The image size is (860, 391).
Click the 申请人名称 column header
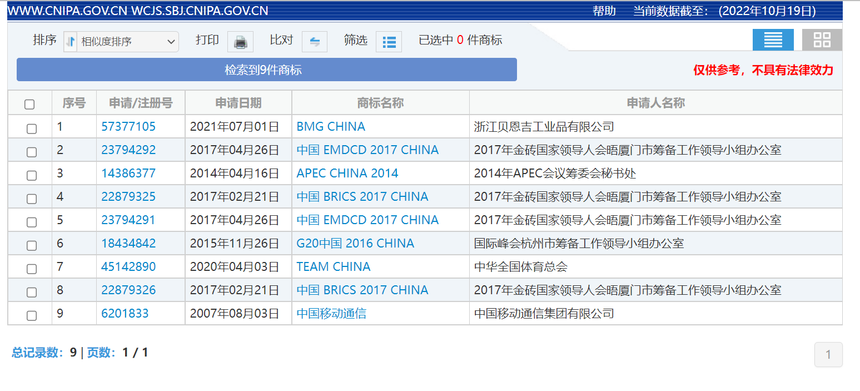coord(656,103)
